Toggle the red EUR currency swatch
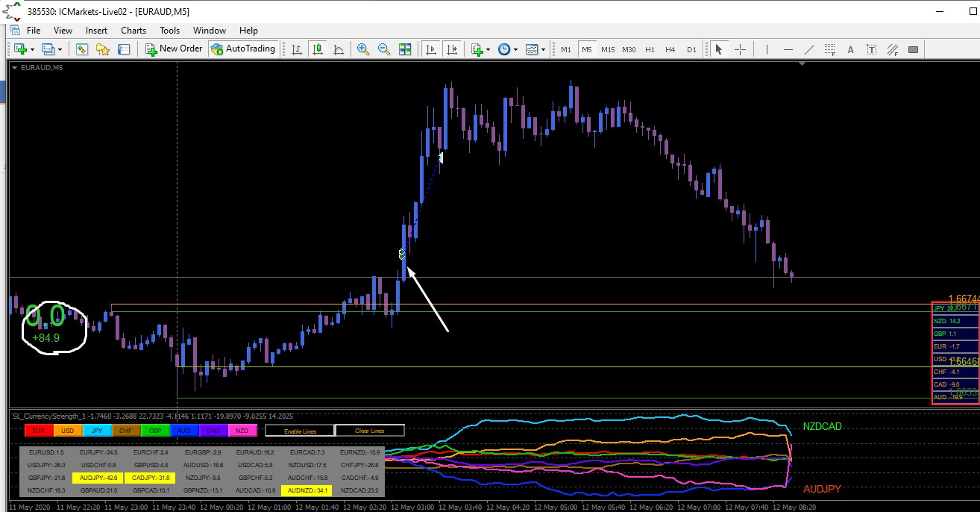 point(39,431)
